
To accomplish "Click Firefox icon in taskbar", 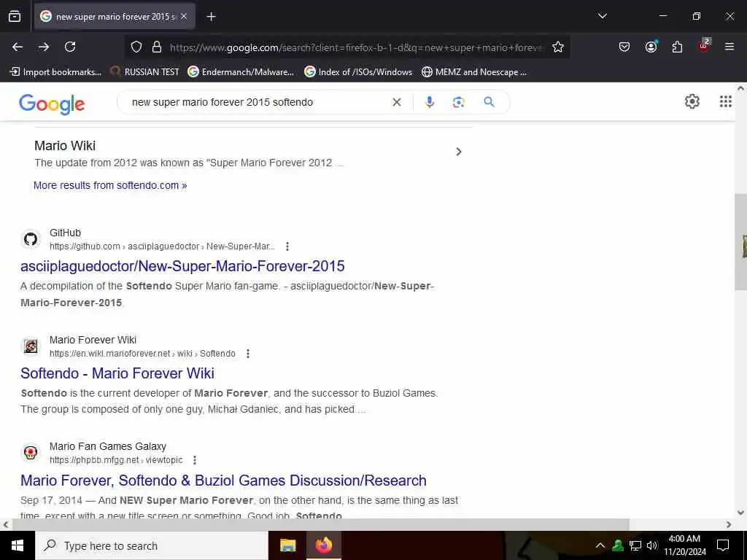I will (x=323, y=545).
